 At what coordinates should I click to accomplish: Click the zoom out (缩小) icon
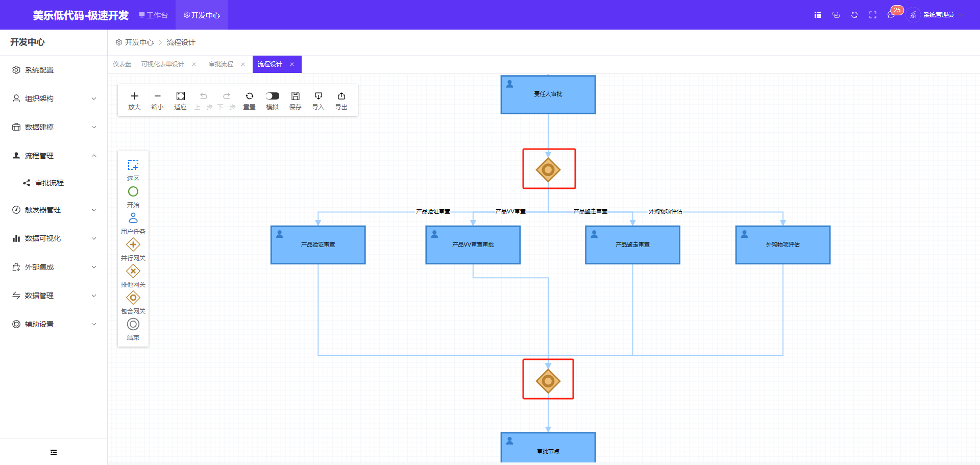(x=157, y=96)
